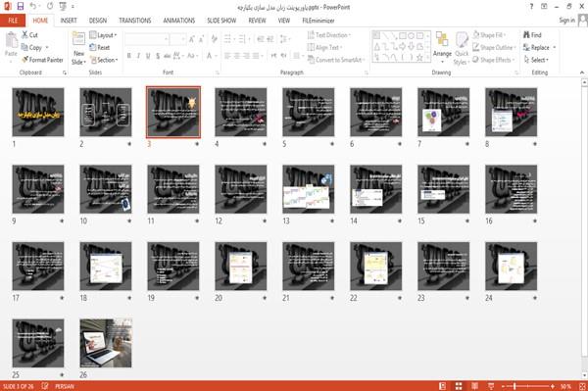Click the zoom slider in status bar
The image size is (588, 391).
pyautogui.click(x=528, y=386)
